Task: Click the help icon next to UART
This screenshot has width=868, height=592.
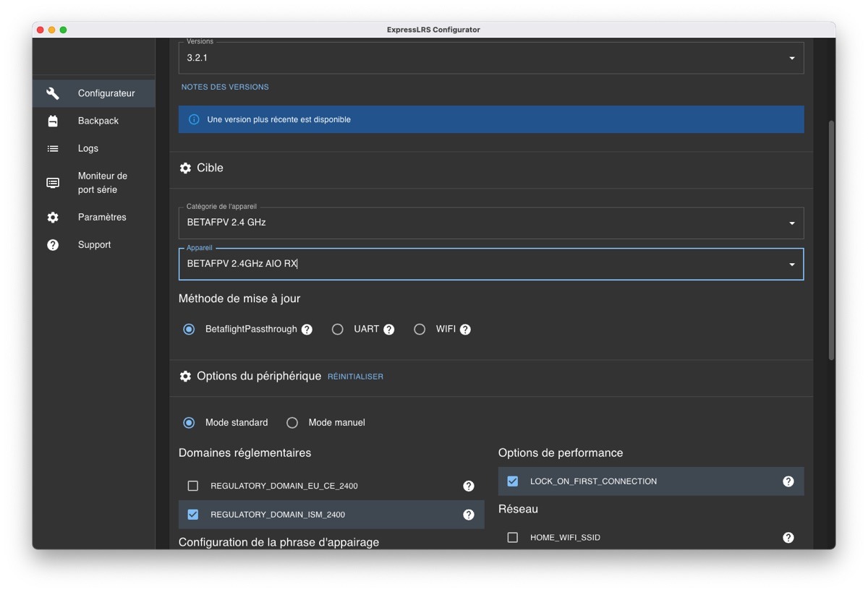Action: pyautogui.click(x=389, y=330)
